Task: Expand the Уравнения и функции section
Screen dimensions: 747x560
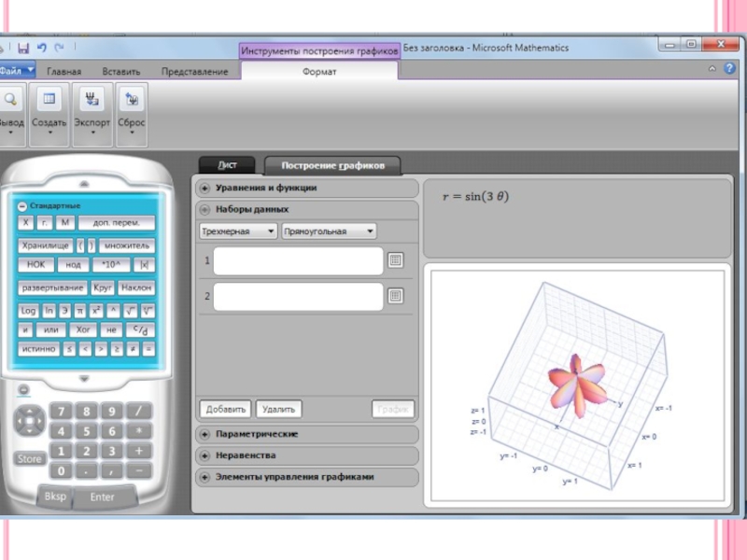Action: [307, 189]
